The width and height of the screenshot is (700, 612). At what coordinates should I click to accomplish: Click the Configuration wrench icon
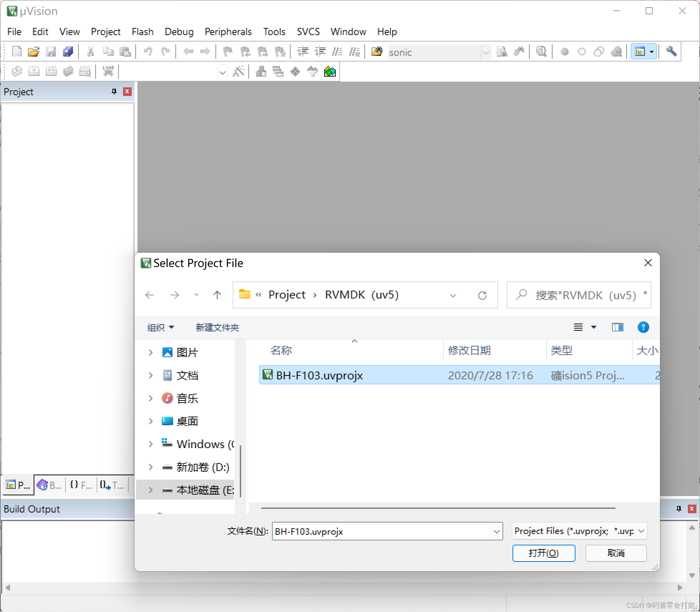671,52
